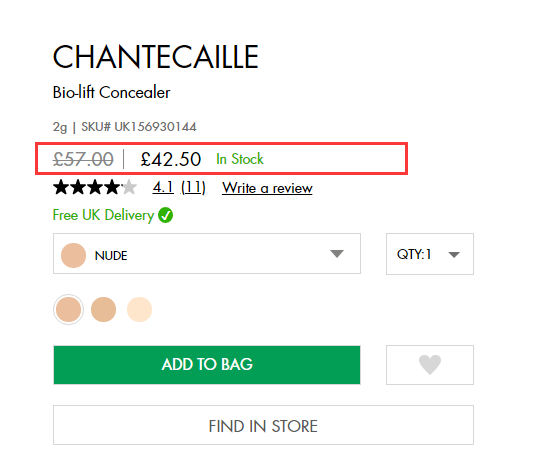Click the green Free UK Delivery checkmark
This screenshot has height=469, width=534.
pos(166,215)
